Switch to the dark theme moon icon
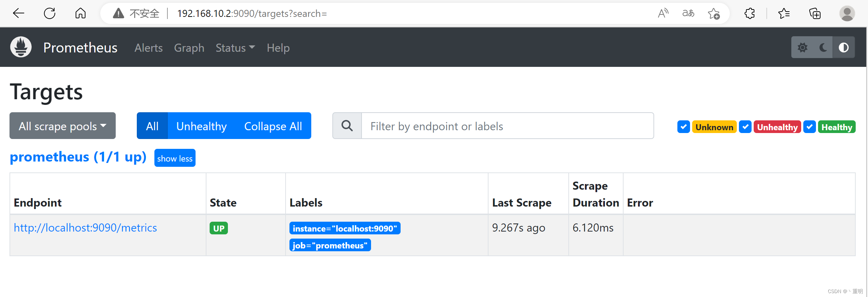This screenshot has width=868, height=297. click(x=823, y=48)
